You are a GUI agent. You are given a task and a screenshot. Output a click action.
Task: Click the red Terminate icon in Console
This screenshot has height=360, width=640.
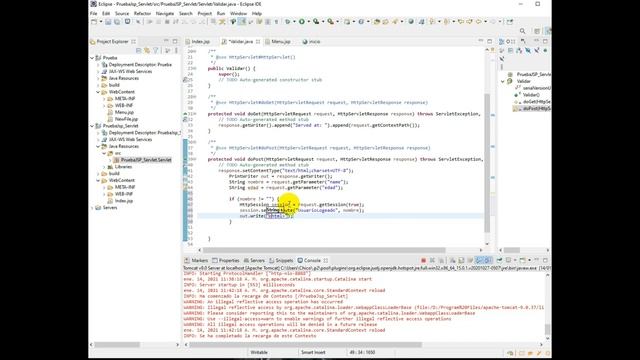[x=423, y=260]
